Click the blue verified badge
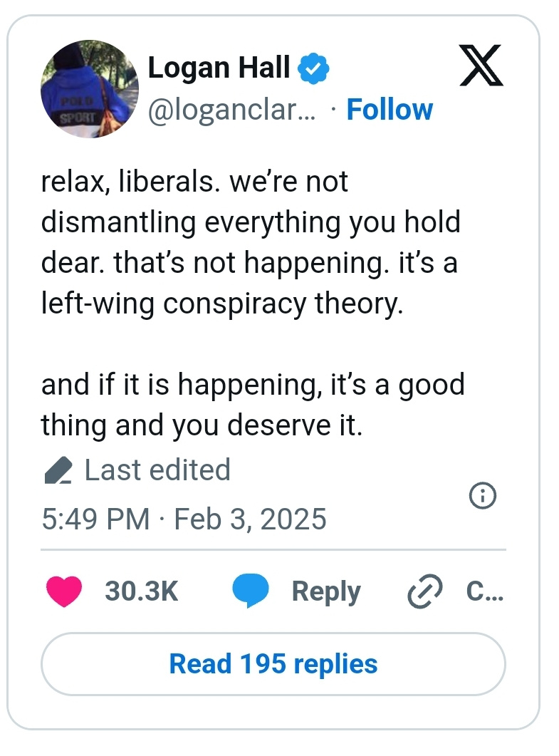The height and width of the screenshot is (756, 559). click(313, 69)
